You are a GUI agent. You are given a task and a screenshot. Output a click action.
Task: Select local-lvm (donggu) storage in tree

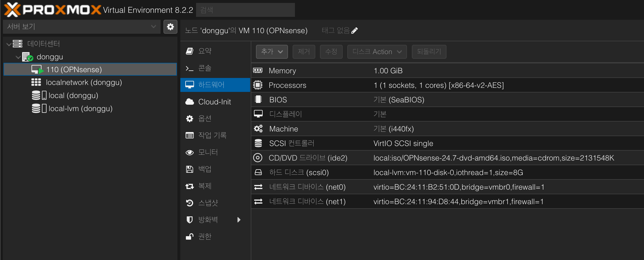90,108
